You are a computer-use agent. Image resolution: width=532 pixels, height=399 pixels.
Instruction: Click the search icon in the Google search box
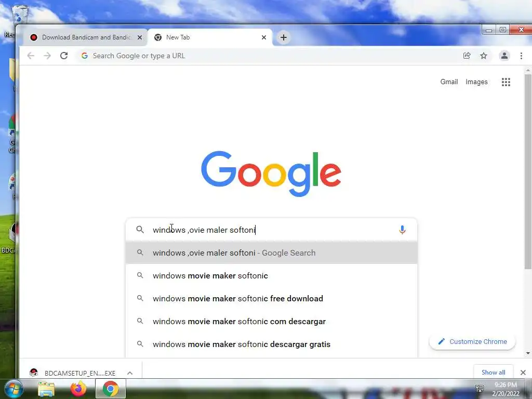tap(140, 230)
